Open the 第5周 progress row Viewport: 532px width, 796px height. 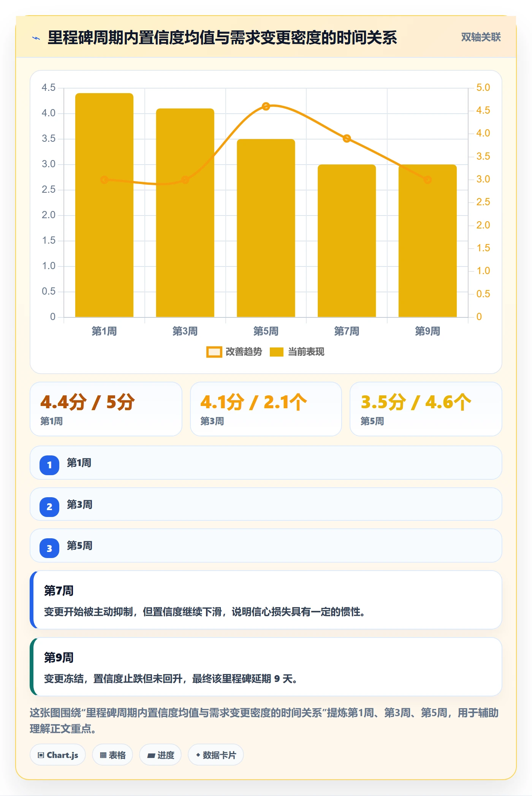(266, 545)
